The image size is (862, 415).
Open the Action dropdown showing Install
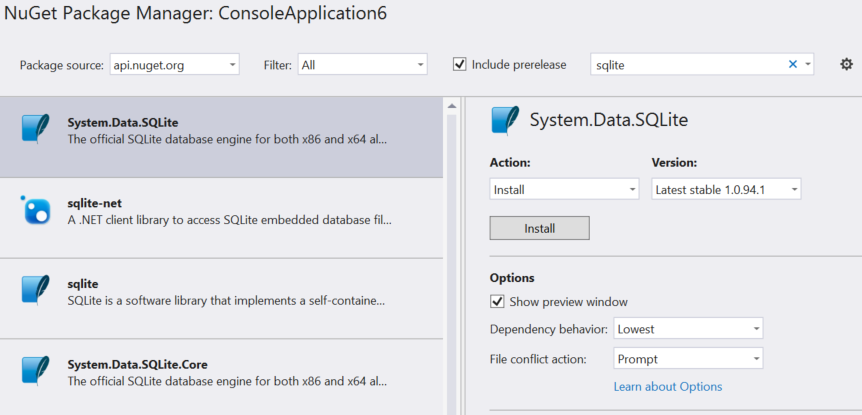tap(564, 190)
